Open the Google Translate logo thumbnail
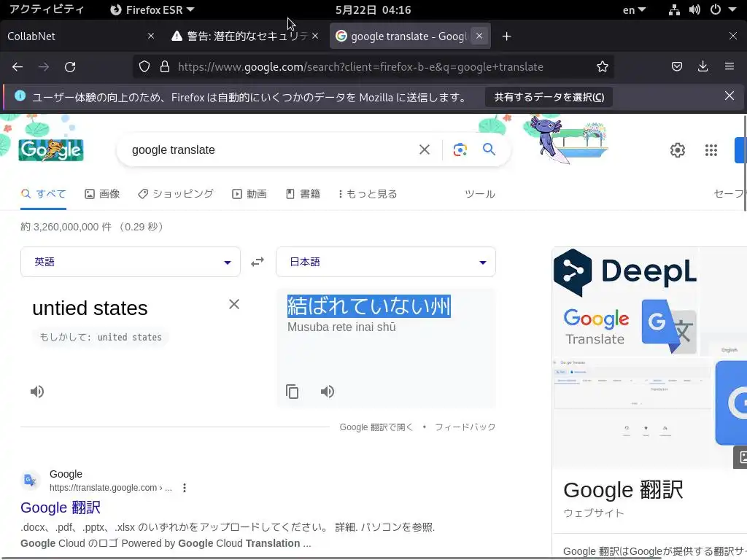747x560 pixels. tap(629, 327)
